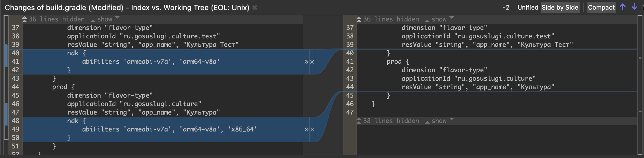The width and height of the screenshot is (644, 158).
Task: Click the 'Changes of build.gradle (Modified)' title
Action: click(x=64, y=8)
